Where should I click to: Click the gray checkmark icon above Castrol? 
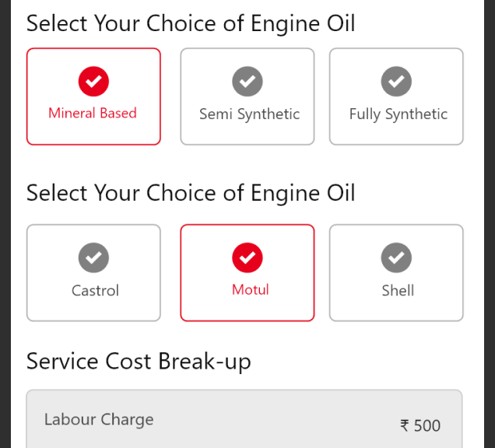coord(93,257)
